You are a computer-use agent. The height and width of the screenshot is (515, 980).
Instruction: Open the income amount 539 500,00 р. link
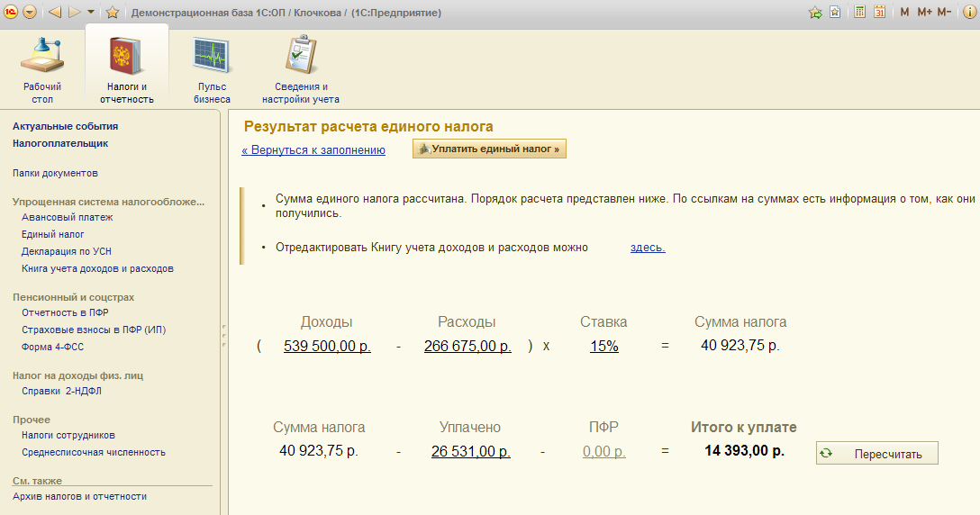click(327, 346)
